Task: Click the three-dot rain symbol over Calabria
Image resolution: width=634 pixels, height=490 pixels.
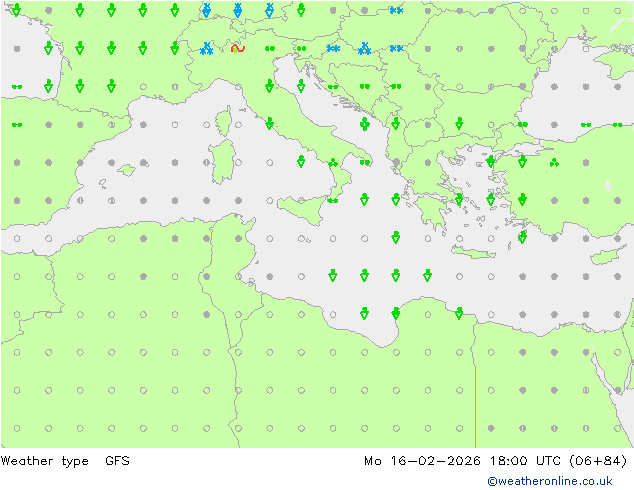Action: click(x=333, y=163)
